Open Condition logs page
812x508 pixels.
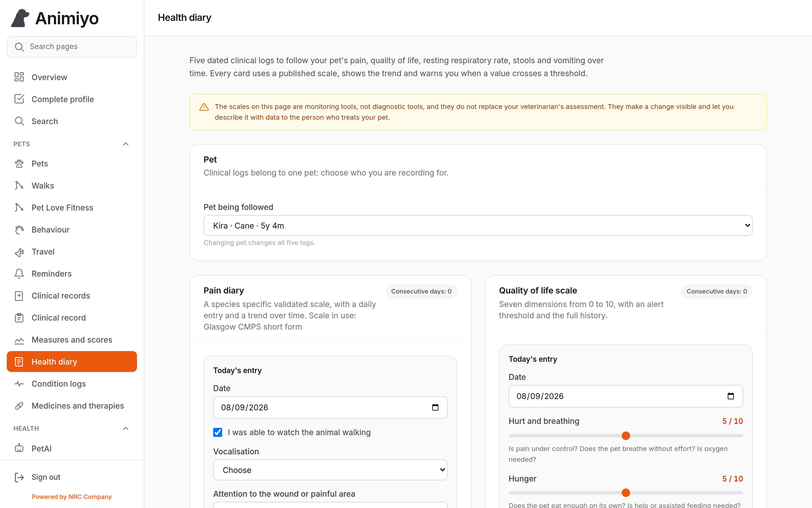[72, 384]
